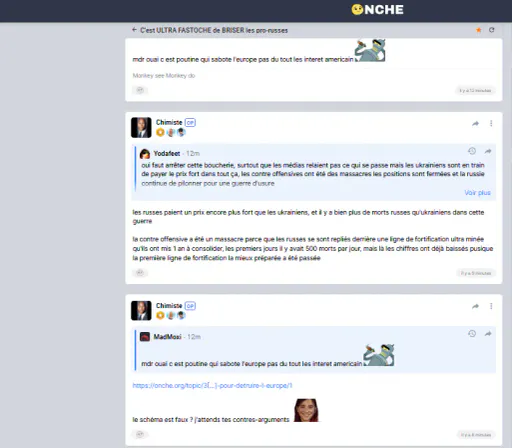Refresh the topic with the reload icon
512x448 pixels.
(491, 30)
